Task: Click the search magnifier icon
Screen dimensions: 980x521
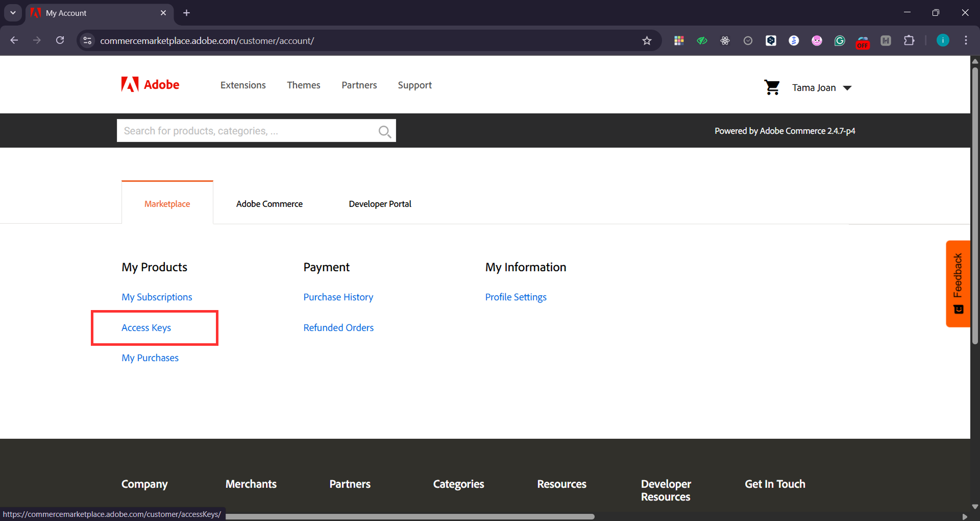Action: point(385,132)
